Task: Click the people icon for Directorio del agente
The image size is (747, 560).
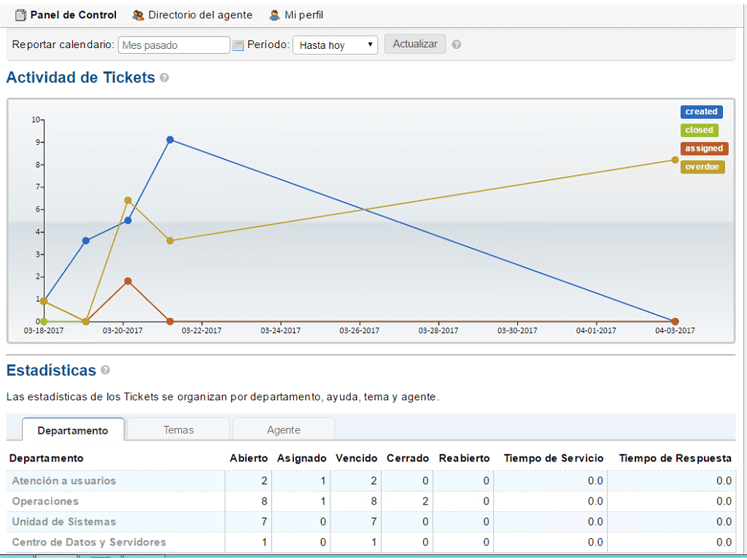Action: [138, 15]
